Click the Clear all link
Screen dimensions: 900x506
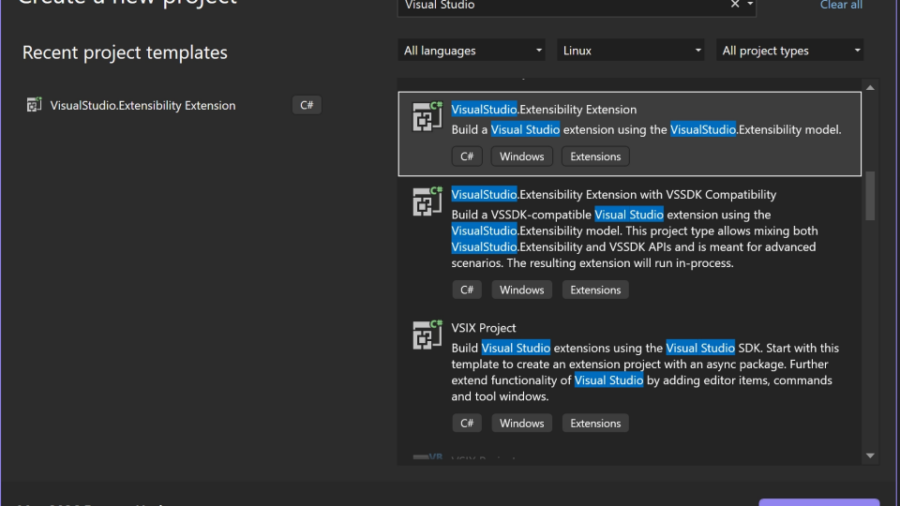tap(841, 5)
